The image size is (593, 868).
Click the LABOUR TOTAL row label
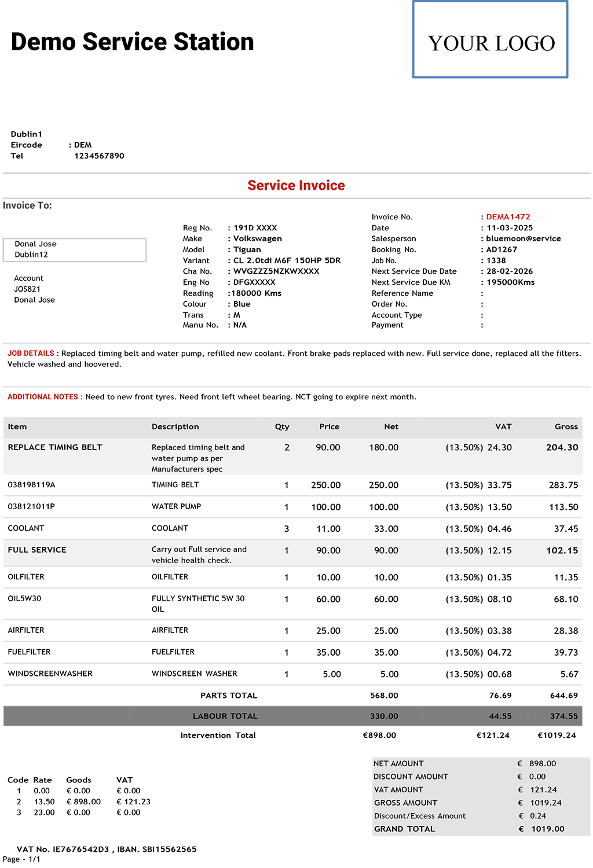pos(225,716)
